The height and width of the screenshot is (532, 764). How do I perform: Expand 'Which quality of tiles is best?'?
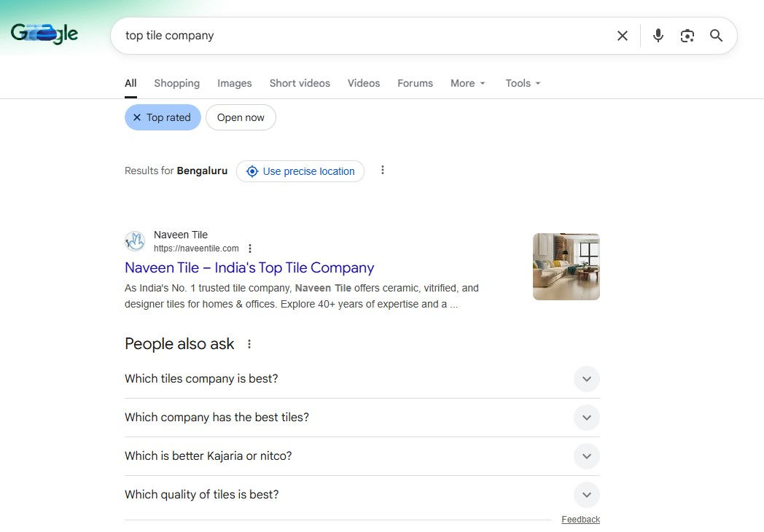tap(362, 495)
